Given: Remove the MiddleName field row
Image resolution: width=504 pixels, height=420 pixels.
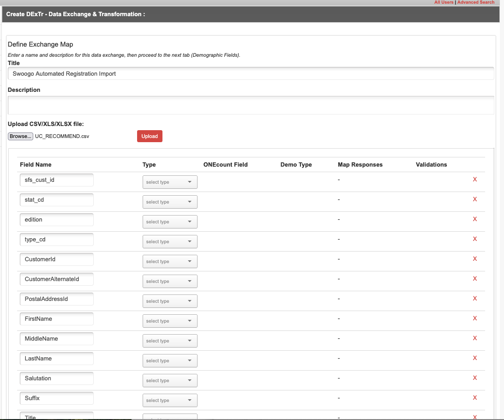Looking at the screenshot, I should coord(475,338).
